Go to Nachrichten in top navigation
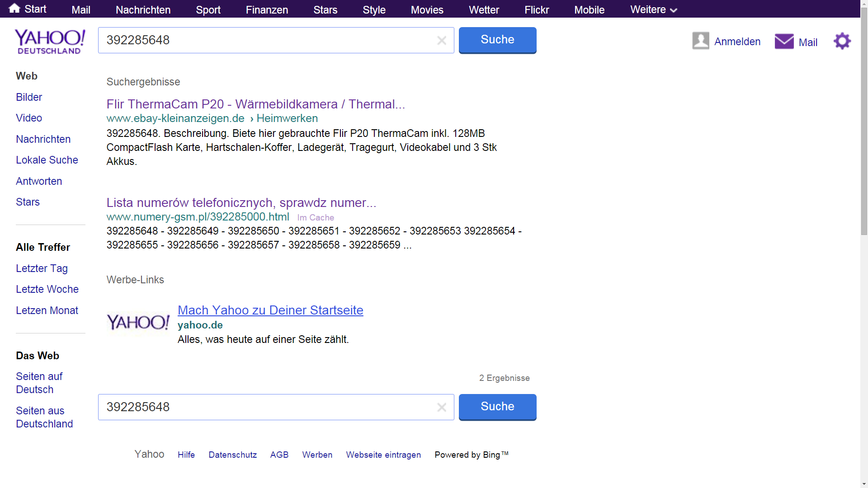This screenshot has height=488, width=868. tap(143, 10)
